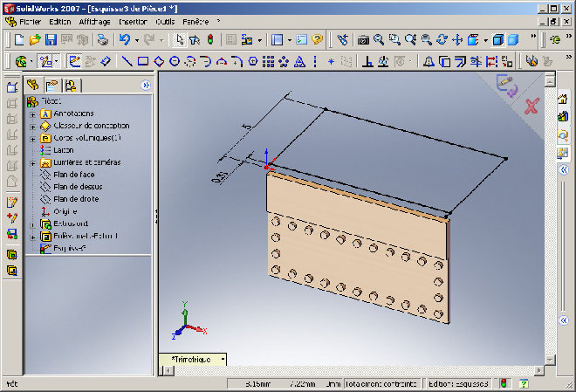The width and height of the screenshot is (576, 392).
Task: Expand the Enlèv. mat.-Extru. feature node
Action: 32,237
